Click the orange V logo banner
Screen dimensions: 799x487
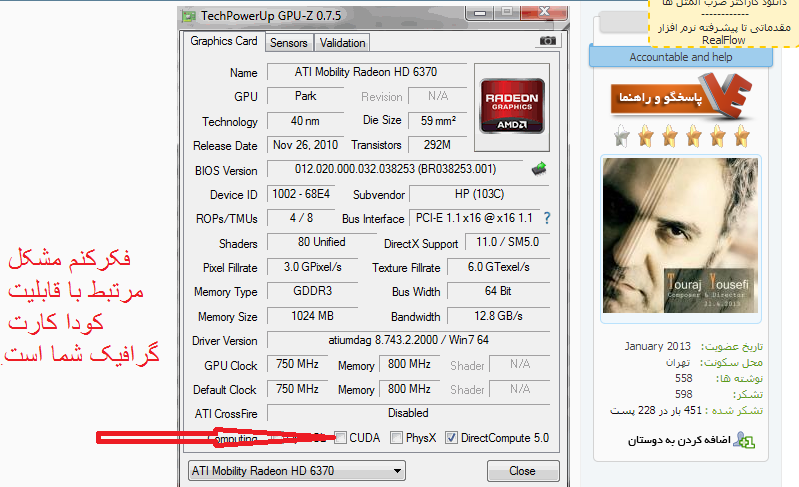pos(681,96)
